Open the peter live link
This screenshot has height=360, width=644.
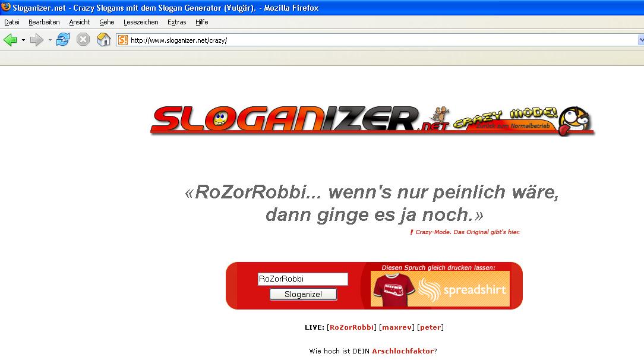coord(431,327)
